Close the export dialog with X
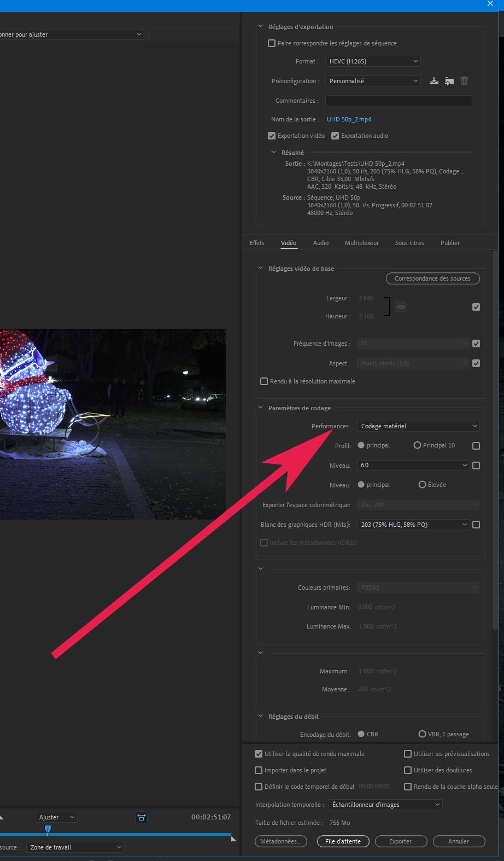Screen dimensions: 504x861 (x=490, y=4)
